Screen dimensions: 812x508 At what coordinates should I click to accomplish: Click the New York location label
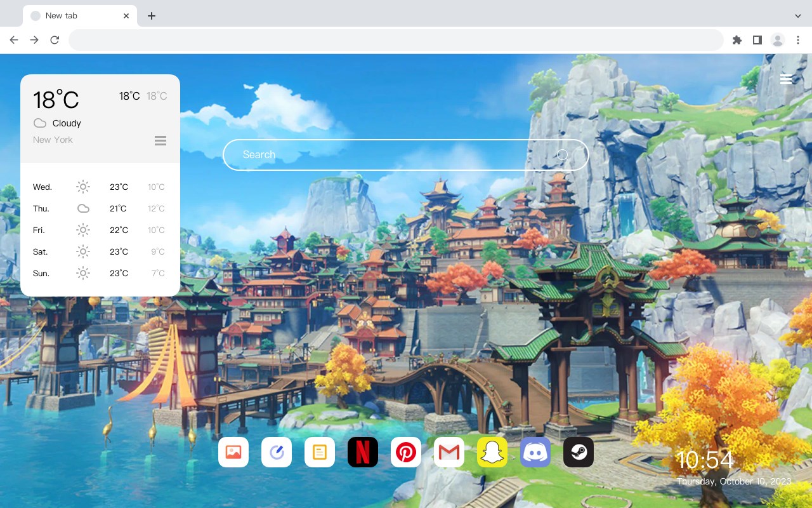pyautogui.click(x=53, y=140)
